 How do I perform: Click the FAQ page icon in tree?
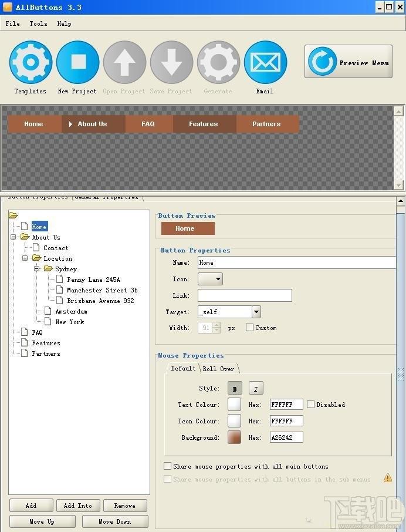(x=25, y=332)
